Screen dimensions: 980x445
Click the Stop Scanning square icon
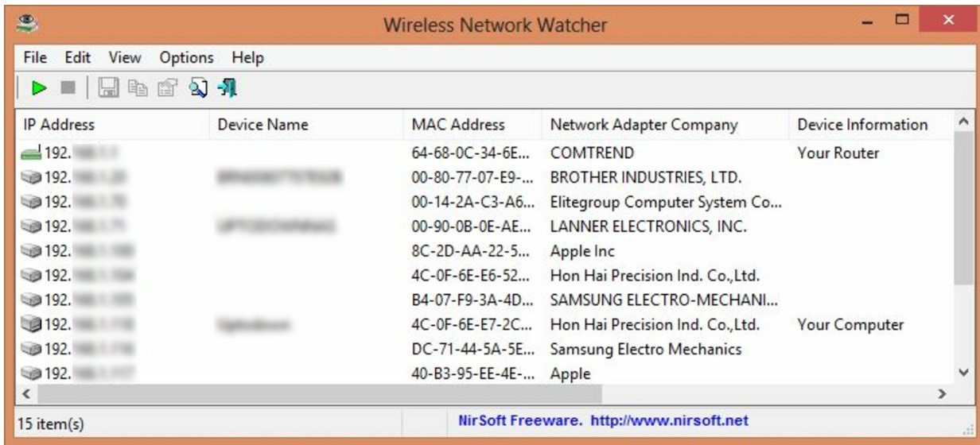coord(68,88)
